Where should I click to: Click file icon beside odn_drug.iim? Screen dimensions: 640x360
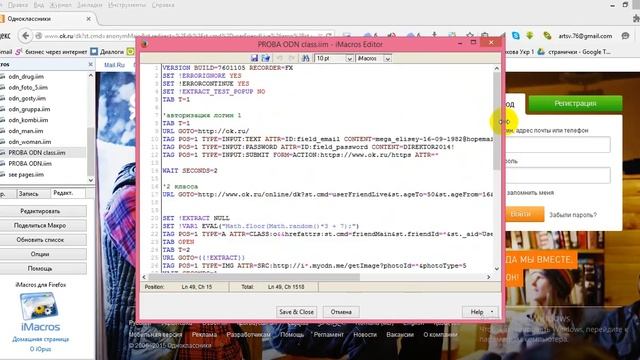(x=3, y=76)
